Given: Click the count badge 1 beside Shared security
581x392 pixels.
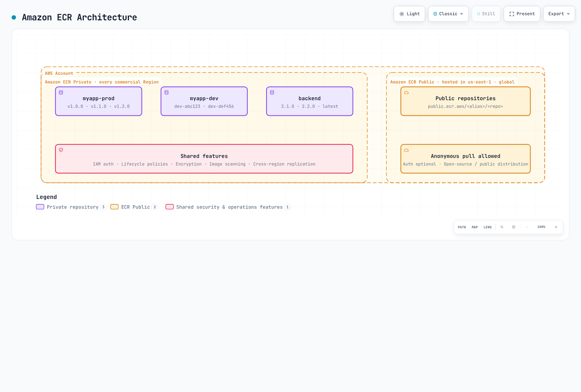Looking at the screenshot, I should (288, 207).
